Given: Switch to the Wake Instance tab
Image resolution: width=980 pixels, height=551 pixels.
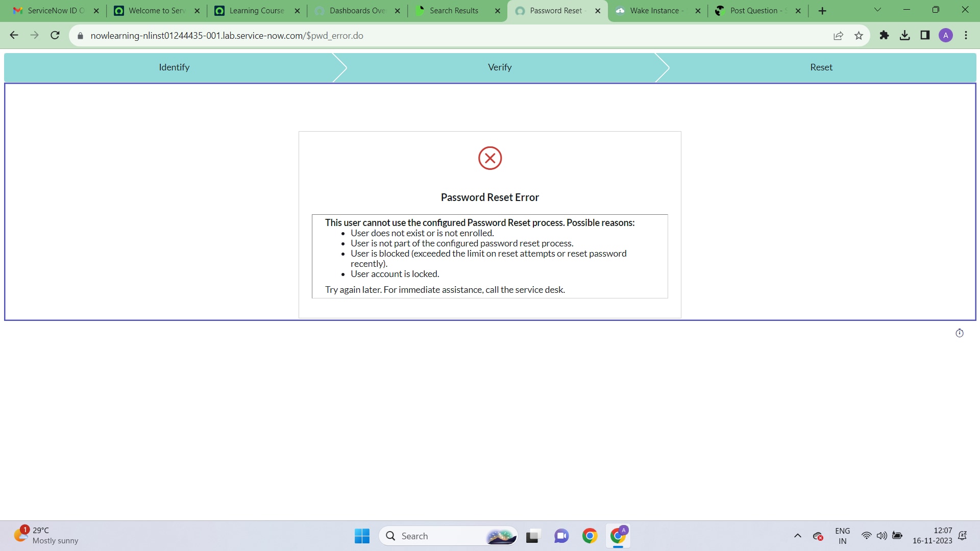Looking at the screenshot, I should 653,10.
